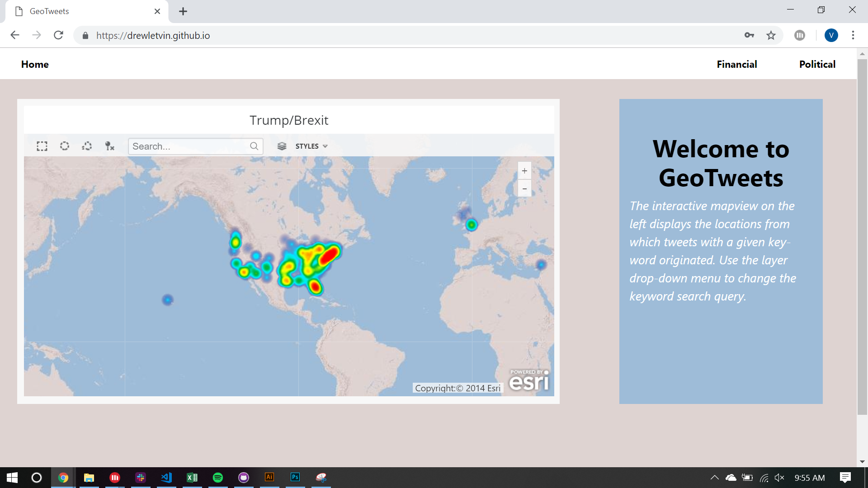
Task: Reload the page
Action: (x=58, y=35)
